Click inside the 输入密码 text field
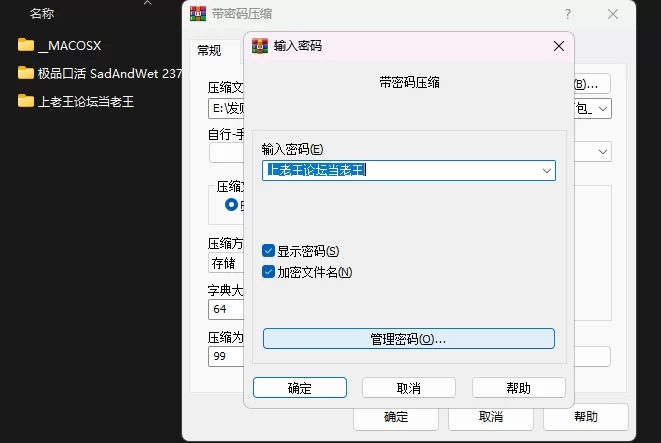 400,171
